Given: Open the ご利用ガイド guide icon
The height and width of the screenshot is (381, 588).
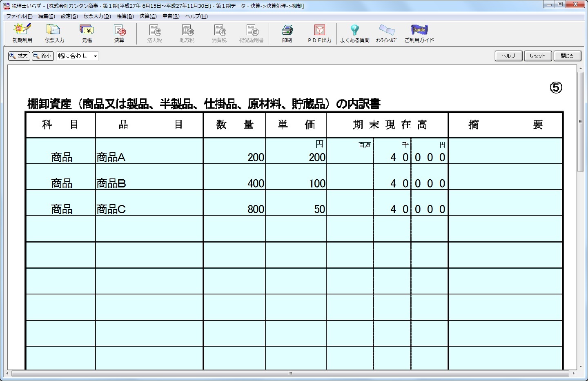Looking at the screenshot, I should tap(419, 33).
